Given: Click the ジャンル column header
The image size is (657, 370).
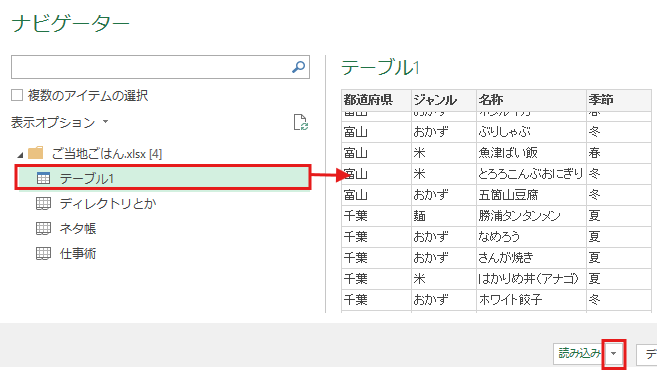Looking at the screenshot, I should pyautogui.click(x=444, y=100).
